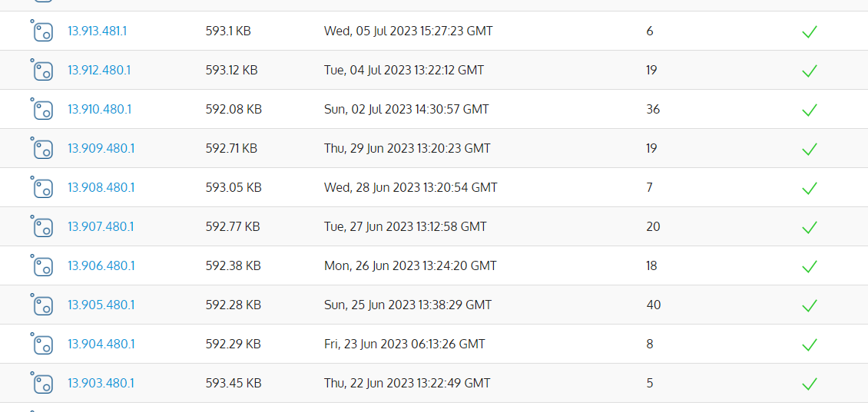
Task: Click the package icon beside 13.906.480.1
Action: pos(41,266)
